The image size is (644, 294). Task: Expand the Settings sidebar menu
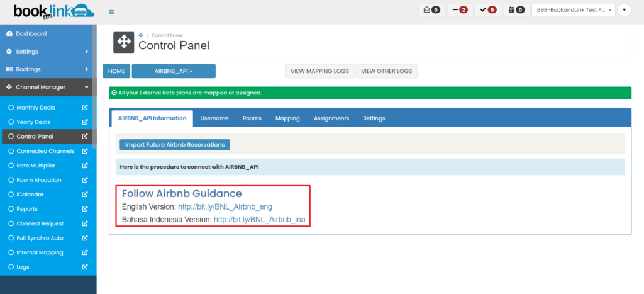click(x=48, y=52)
